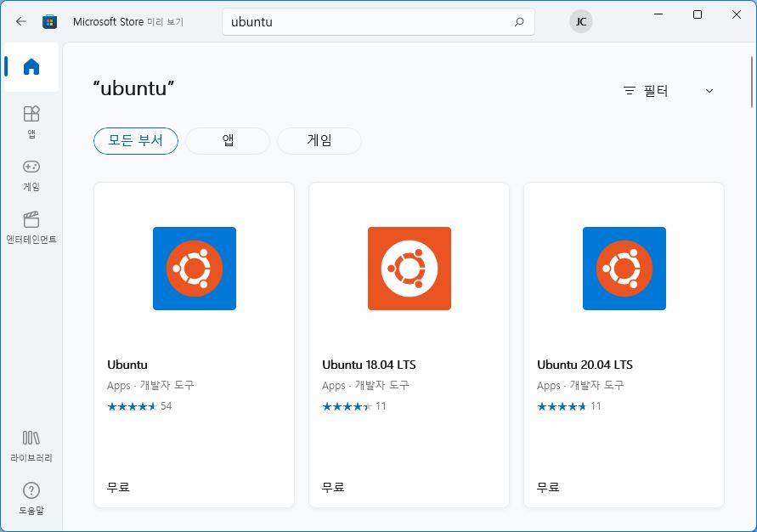The height and width of the screenshot is (532, 757).
Task: Open the 앱 section in sidebar
Action: coord(31,122)
